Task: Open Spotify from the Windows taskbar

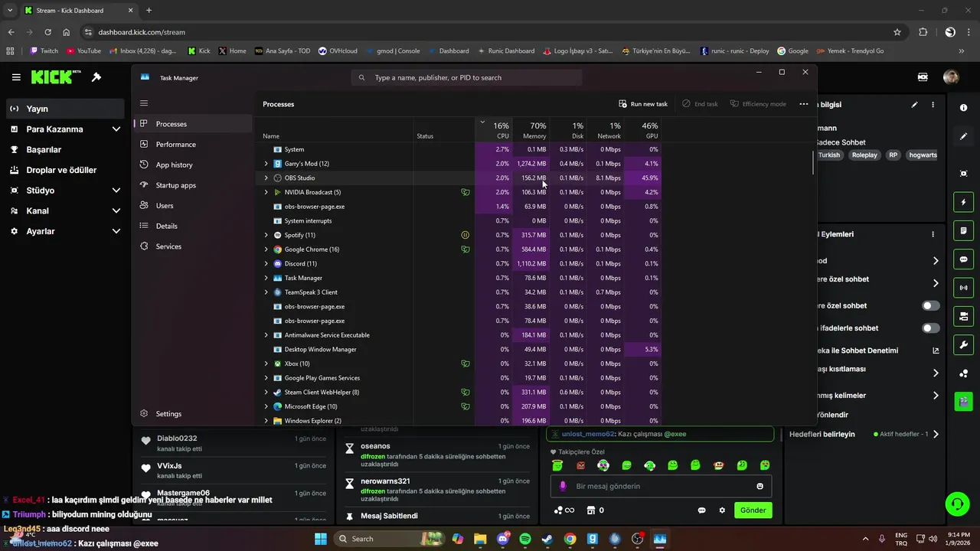Action: click(x=525, y=539)
